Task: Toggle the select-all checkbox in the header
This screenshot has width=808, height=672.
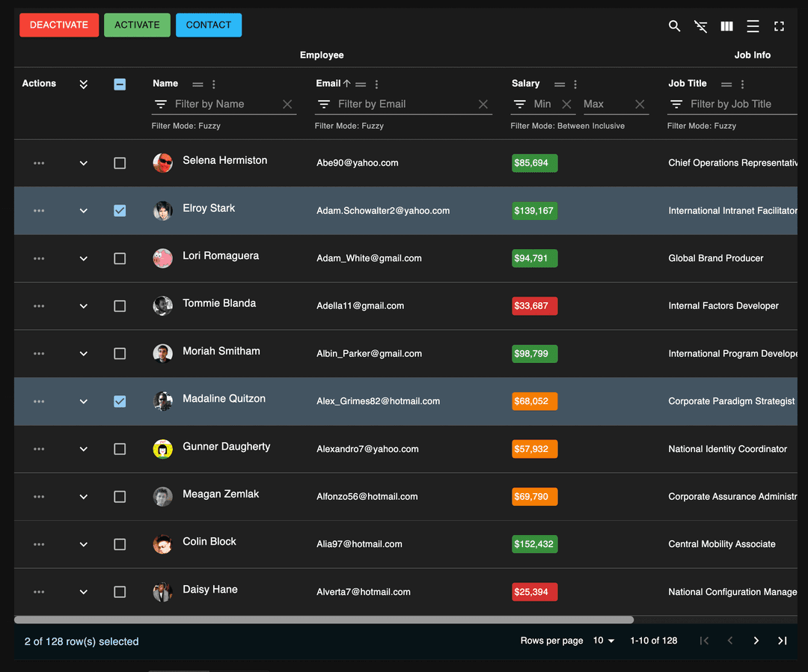Action: [x=120, y=84]
